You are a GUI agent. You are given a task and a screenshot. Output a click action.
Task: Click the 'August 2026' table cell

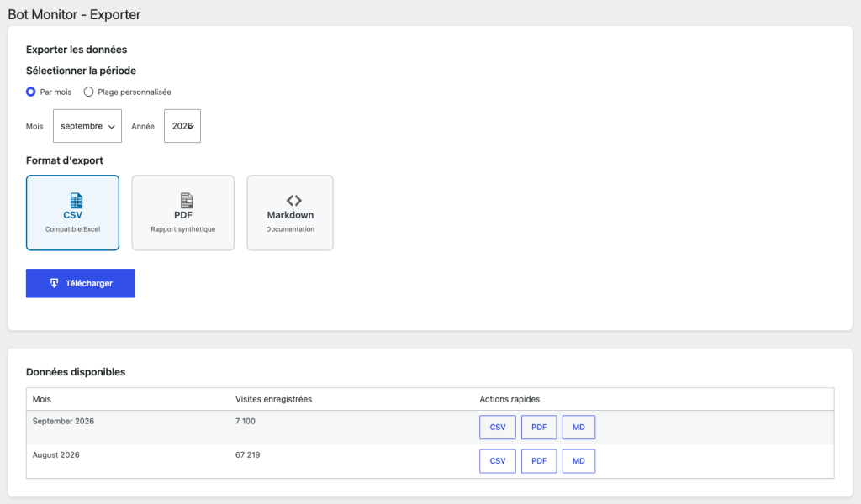click(x=56, y=454)
